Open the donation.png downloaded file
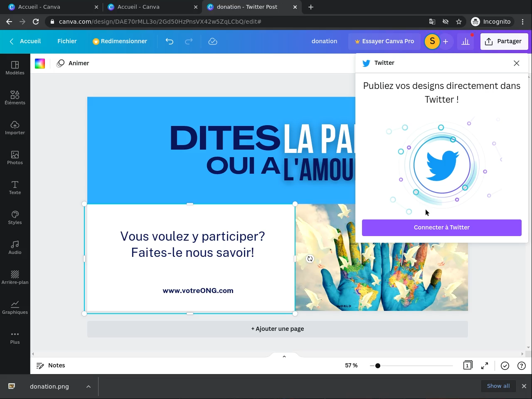The image size is (532, 399). [x=49, y=387]
